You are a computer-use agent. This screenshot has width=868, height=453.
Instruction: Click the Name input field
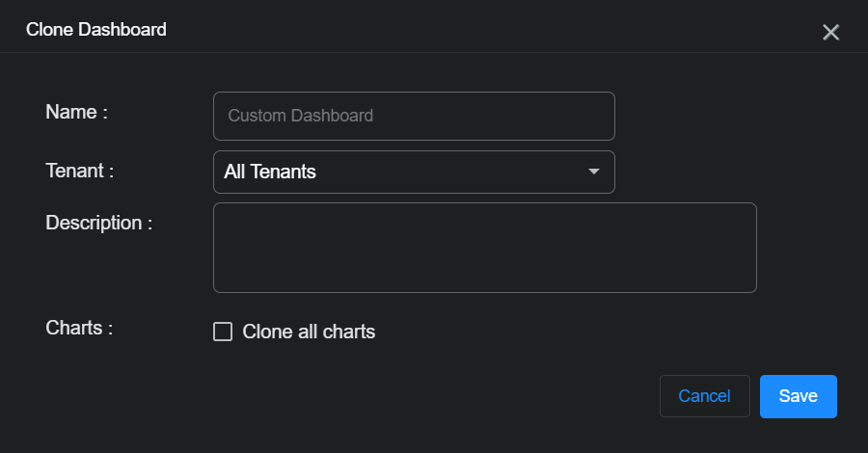pos(414,116)
